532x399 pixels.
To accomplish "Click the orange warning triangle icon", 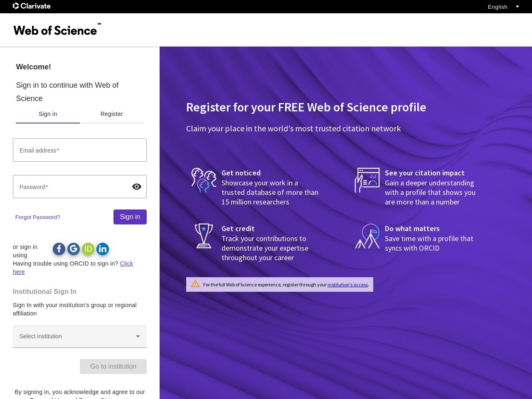I will coord(195,284).
